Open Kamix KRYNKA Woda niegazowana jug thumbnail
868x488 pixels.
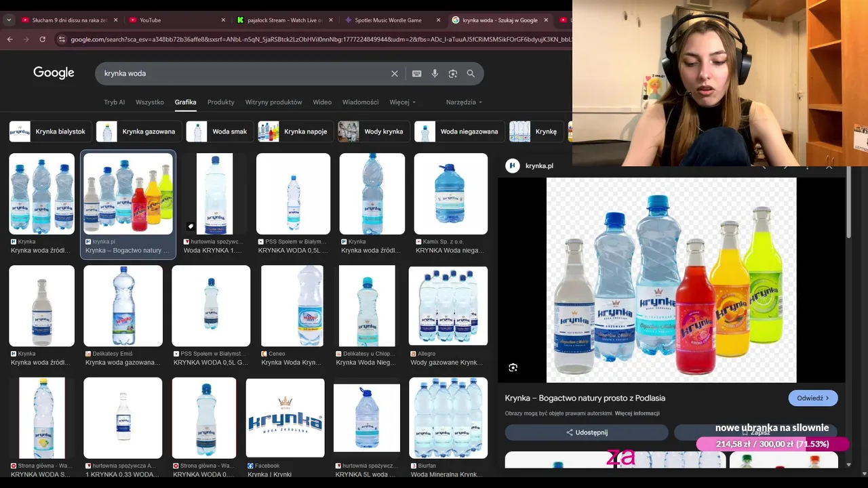451,194
